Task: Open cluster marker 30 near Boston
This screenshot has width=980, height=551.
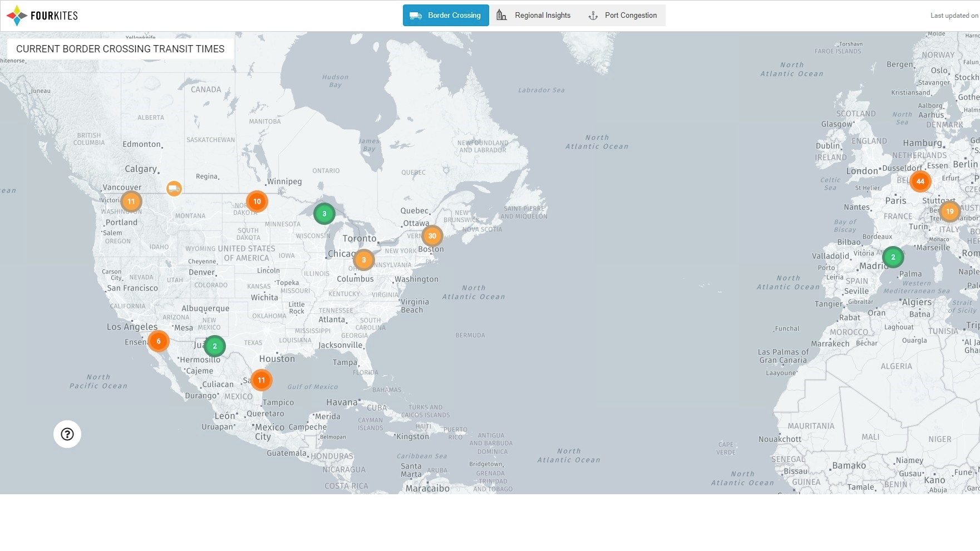Action: pyautogui.click(x=432, y=236)
